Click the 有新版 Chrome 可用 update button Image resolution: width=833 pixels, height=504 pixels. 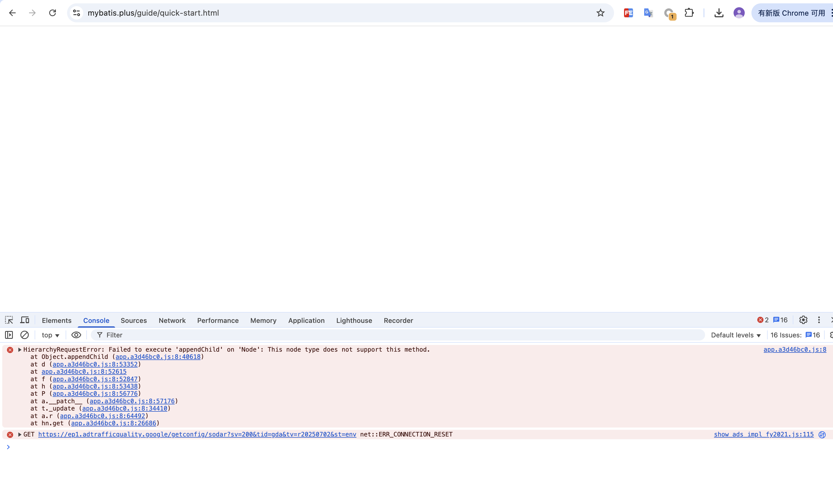point(791,13)
